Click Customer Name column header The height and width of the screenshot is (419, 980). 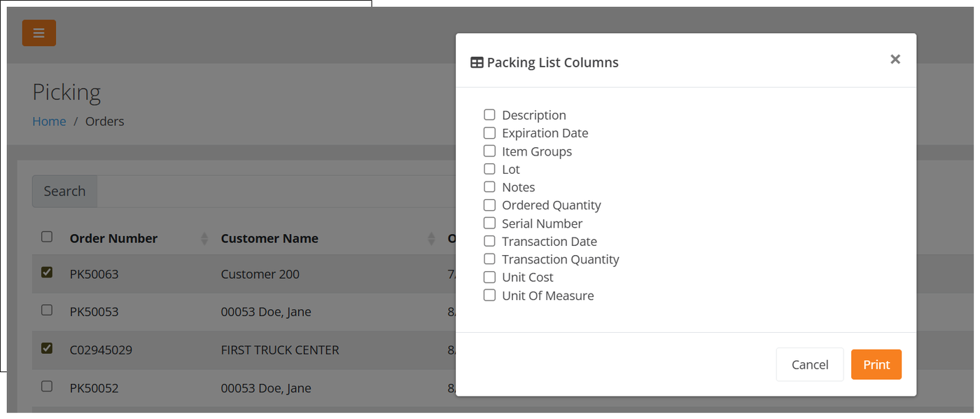tap(269, 238)
